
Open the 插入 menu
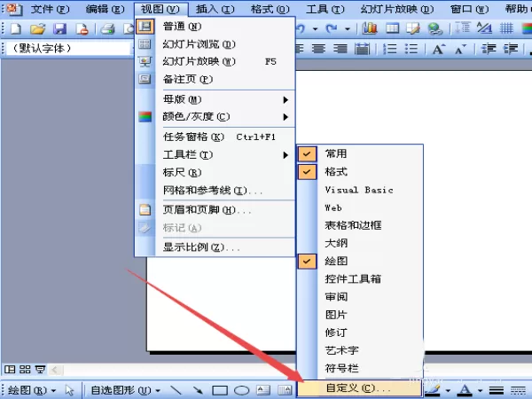[215, 9]
